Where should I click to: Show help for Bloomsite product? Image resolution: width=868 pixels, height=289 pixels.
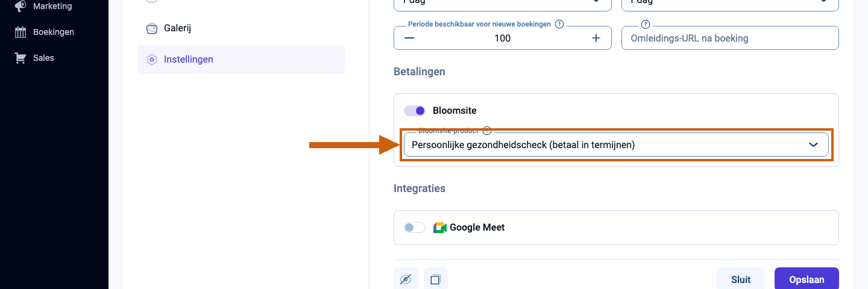pyautogui.click(x=488, y=130)
